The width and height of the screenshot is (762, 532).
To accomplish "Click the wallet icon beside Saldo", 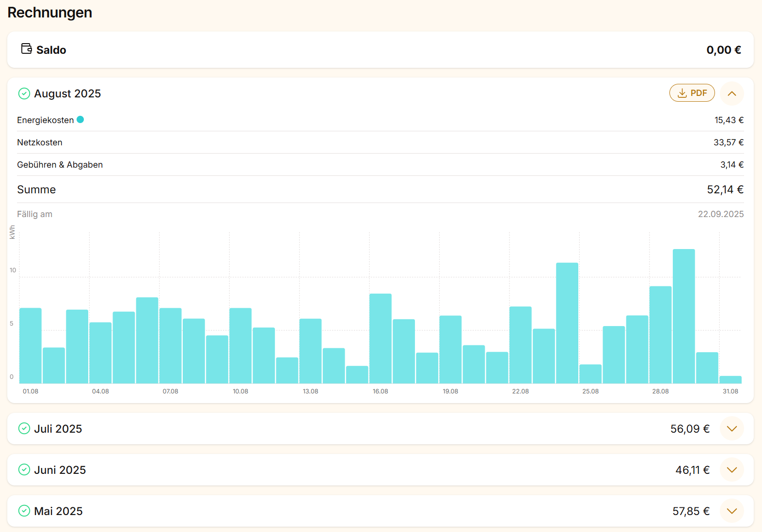I will click(27, 49).
